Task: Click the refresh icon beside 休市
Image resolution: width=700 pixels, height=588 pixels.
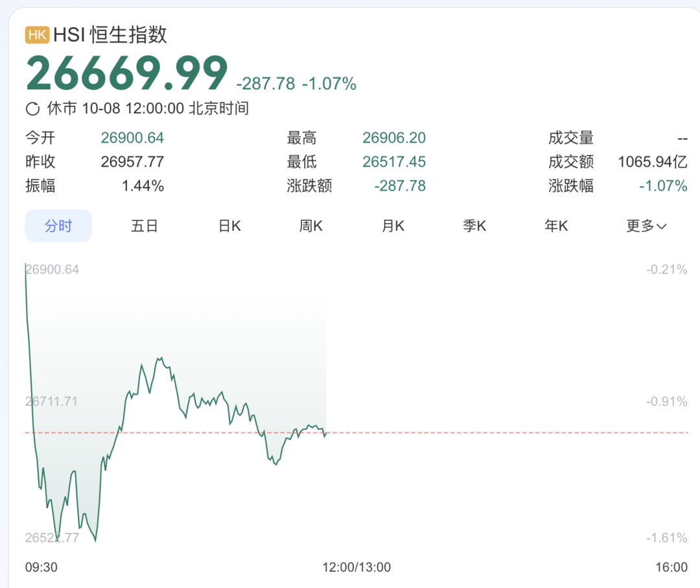Action: click(32, 109)
